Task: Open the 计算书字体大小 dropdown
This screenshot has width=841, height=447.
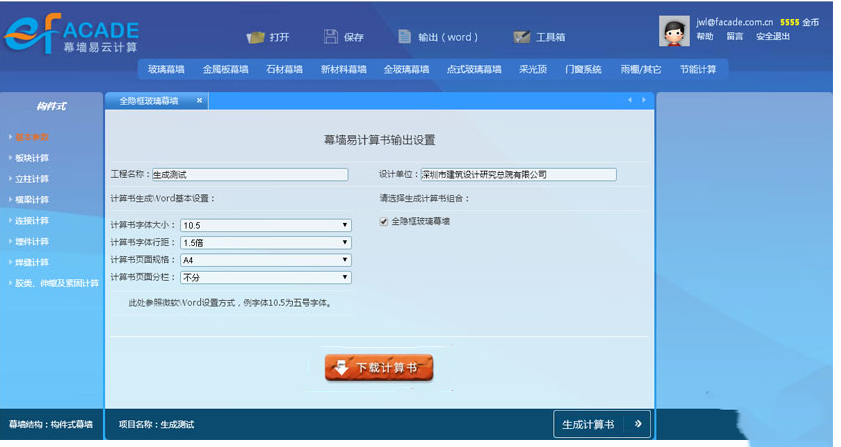Action: [266, 225]
